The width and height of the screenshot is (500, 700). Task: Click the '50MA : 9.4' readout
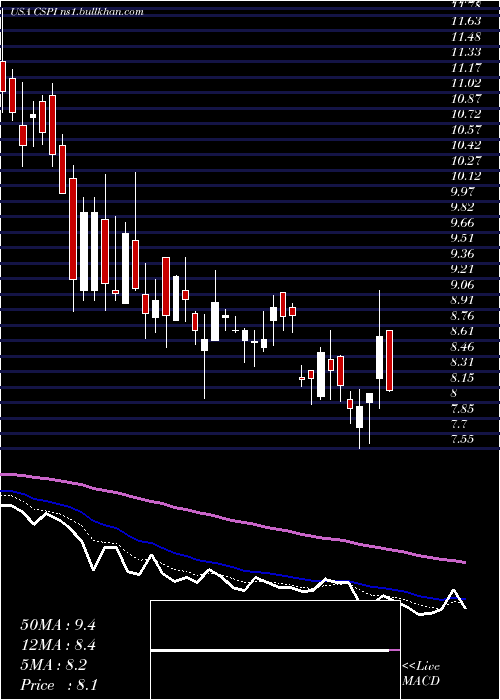pyautogui.click(x=58, y=625)
